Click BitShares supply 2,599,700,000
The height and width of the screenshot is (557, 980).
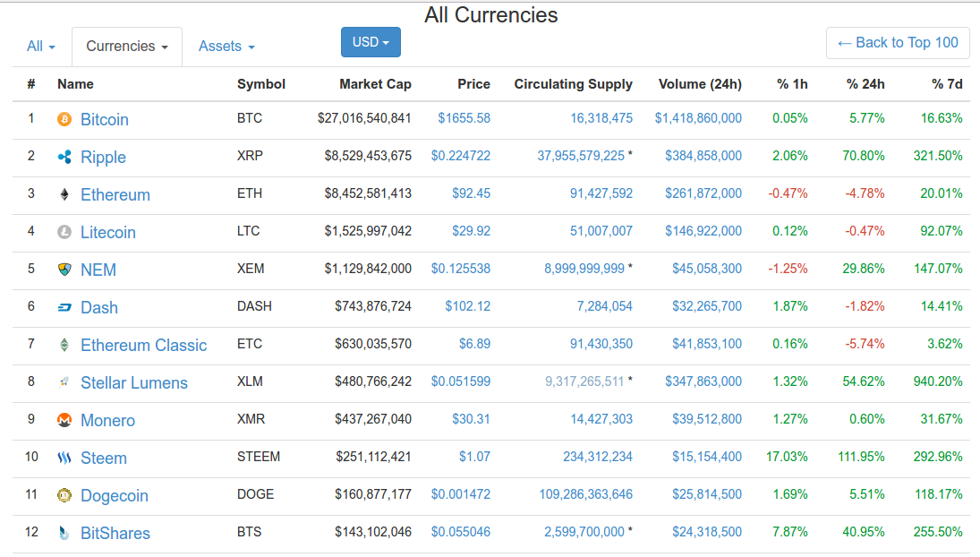584,532
